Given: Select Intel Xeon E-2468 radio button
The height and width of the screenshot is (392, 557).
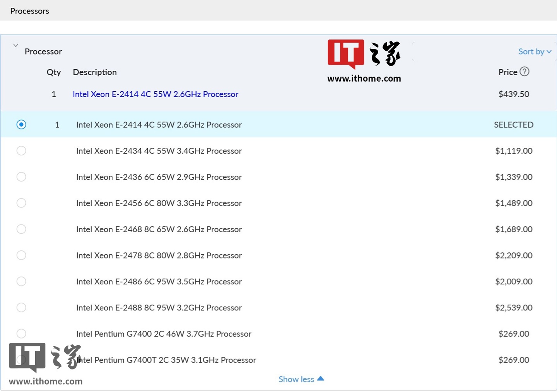Looking at the screenshot, I should [x=21, y=229].
